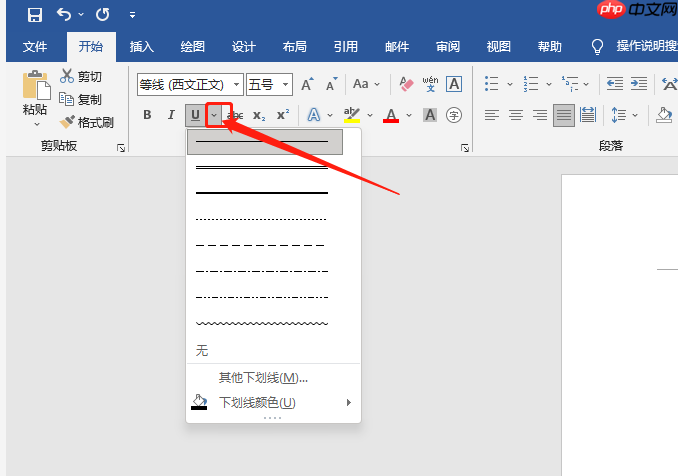The height and width of the screenshot is (476, 678).
Task: Activate the 格式刷 format painter
Action: tap(86, 122)
